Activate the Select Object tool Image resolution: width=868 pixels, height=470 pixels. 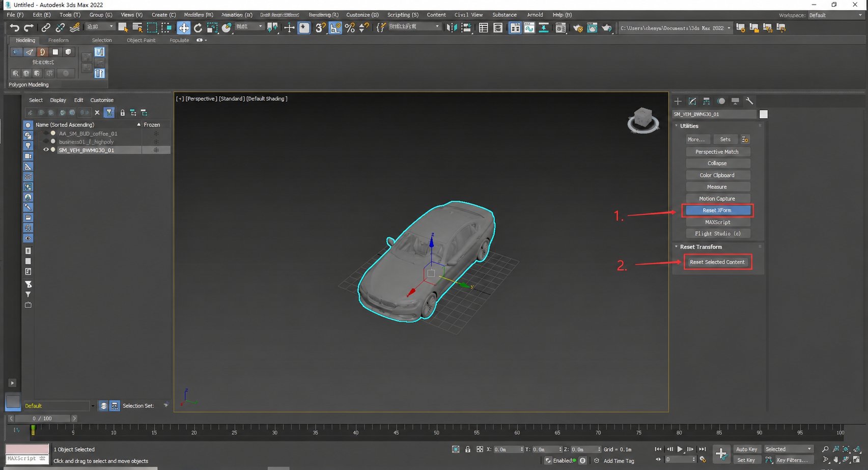pos(123,27)
